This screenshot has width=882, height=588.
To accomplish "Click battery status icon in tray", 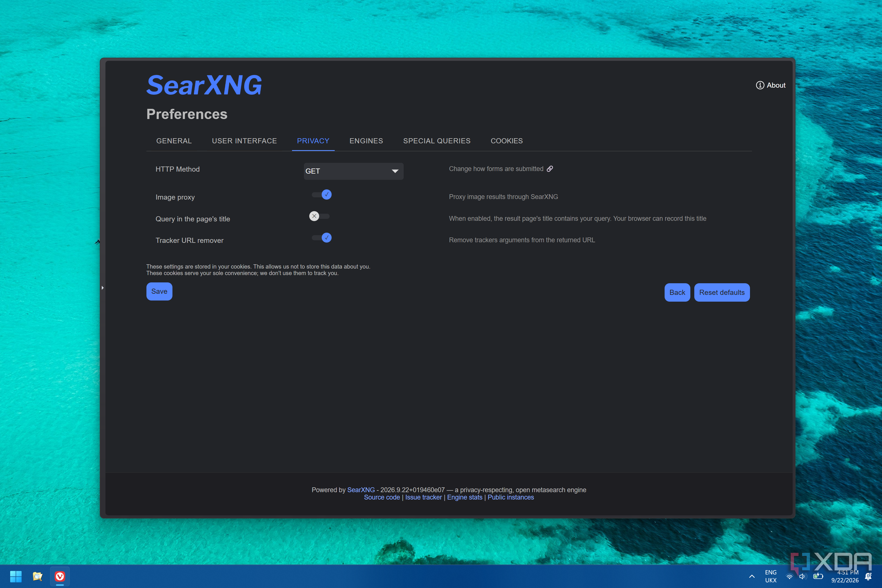I will (818, 576).
